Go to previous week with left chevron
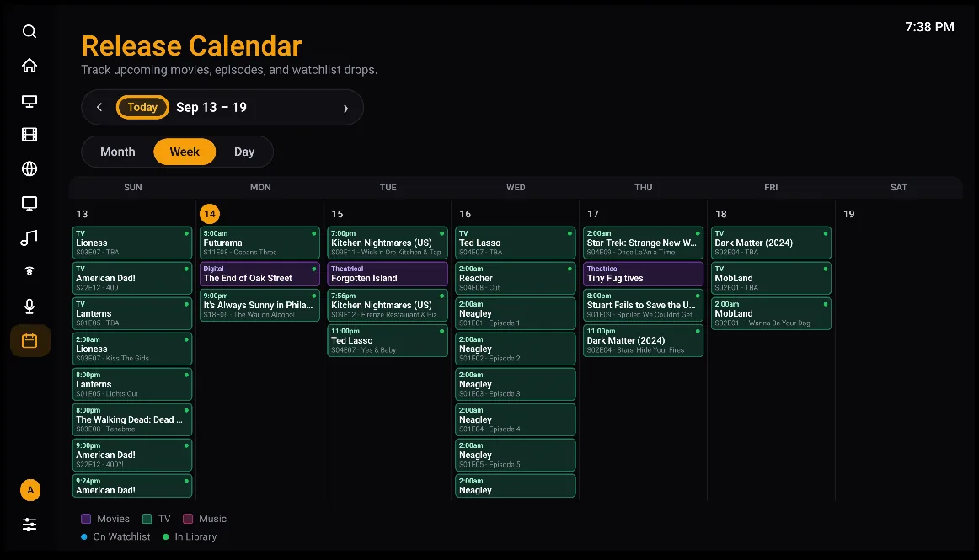The width and height of the screenshot is (979, 560). [x=99, y=108]
